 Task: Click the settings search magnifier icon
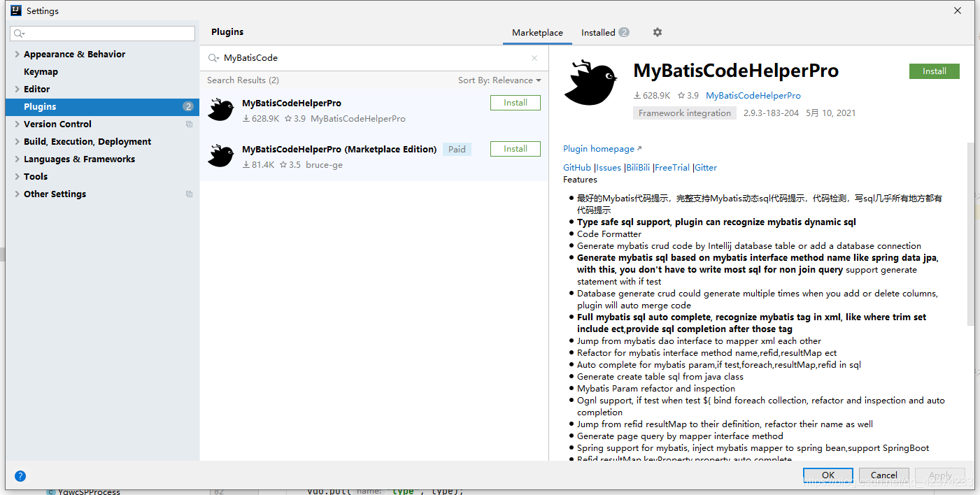pyautogui.click(x=19, y=34)
